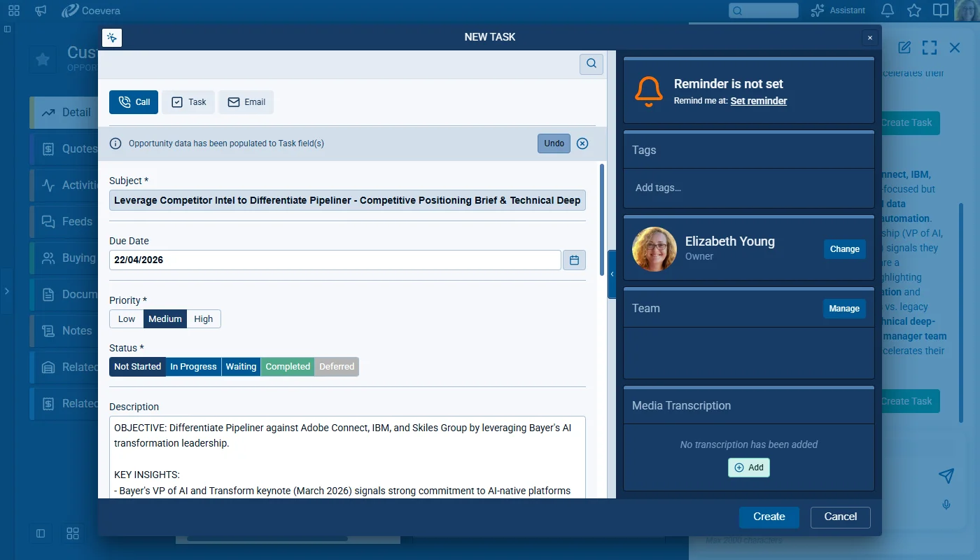The height and width of the screenshot is (560, 980).
Task: Open the Detail tab in background page
Action: [64, 112]
